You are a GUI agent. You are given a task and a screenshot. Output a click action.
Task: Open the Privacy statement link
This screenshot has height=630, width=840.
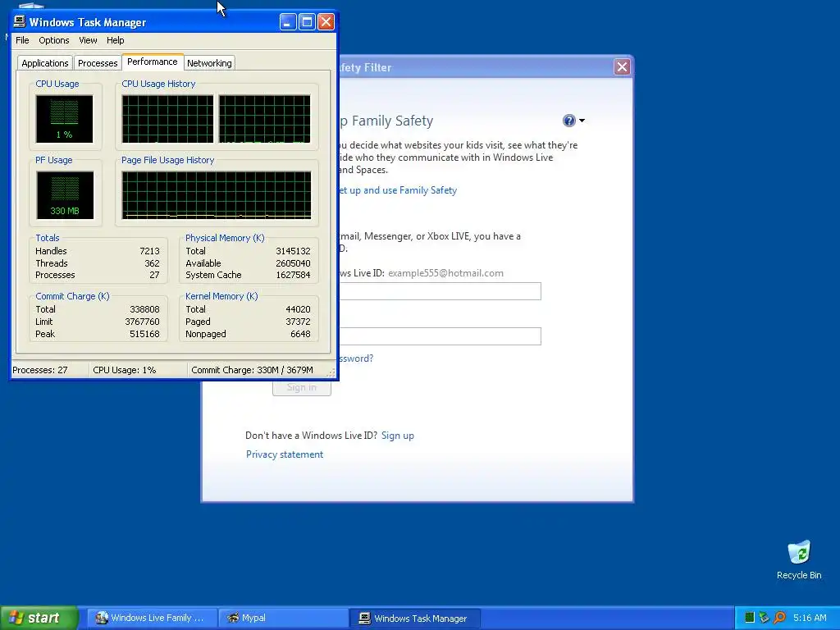point(285,454)
